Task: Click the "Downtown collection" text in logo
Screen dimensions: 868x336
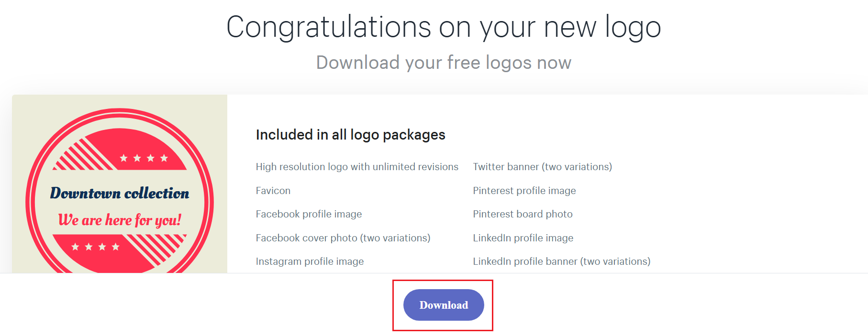Action: (120, 193)
